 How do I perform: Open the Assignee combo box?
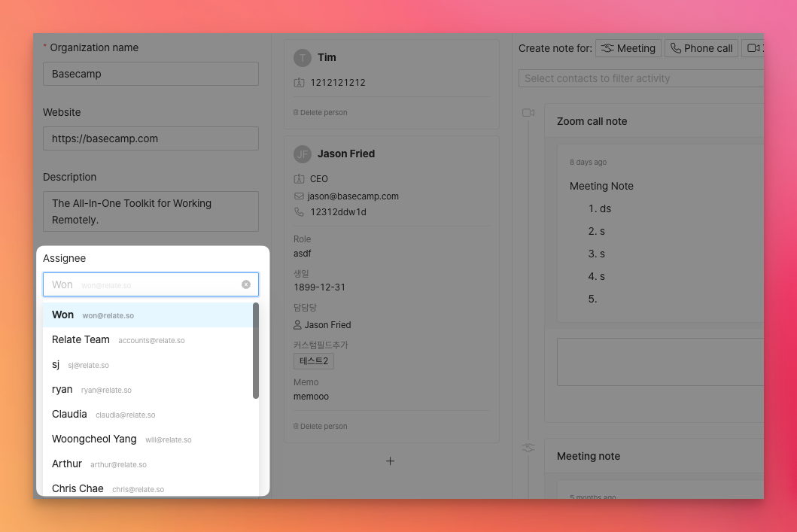tap(151, 284)
